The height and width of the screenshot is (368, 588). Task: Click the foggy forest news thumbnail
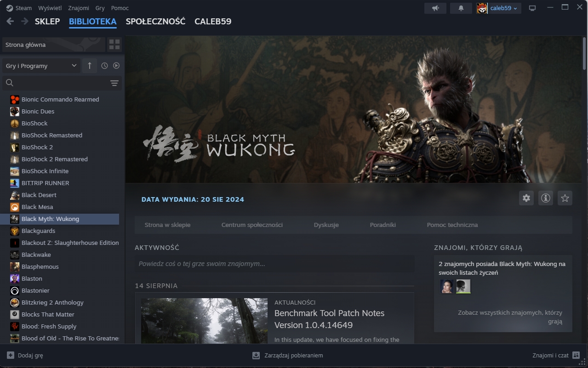click(204, 321)
